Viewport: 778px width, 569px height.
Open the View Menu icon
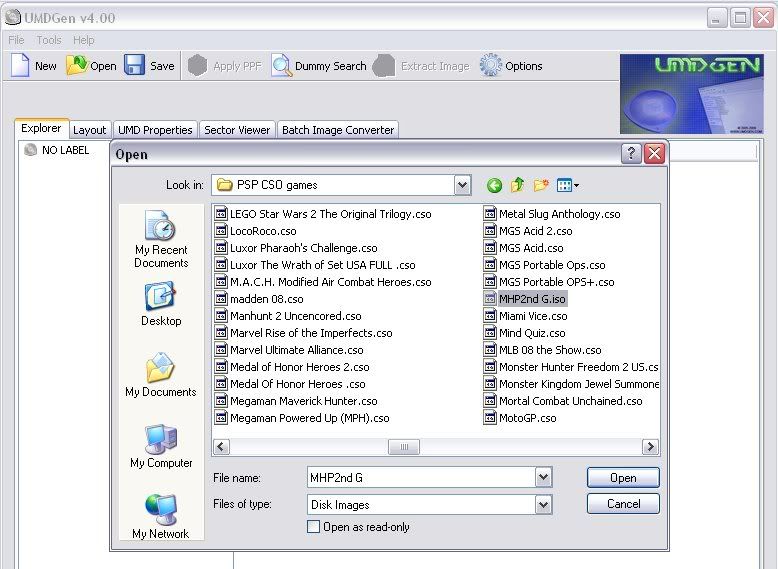(567, 185)
